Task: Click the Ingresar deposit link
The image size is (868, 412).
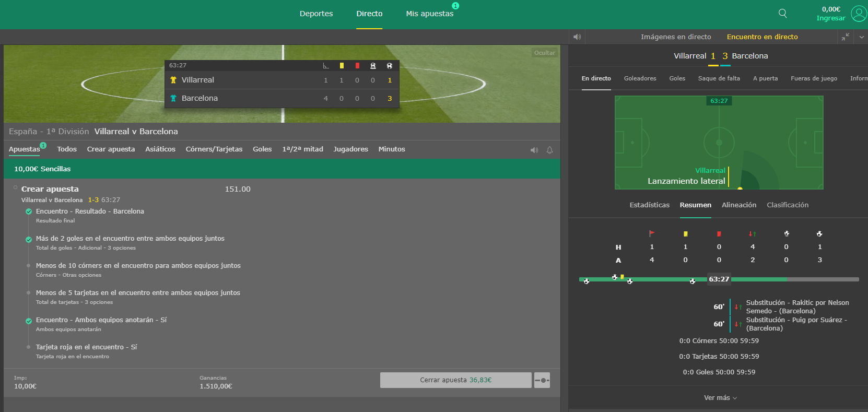Action: click(831, 18)
